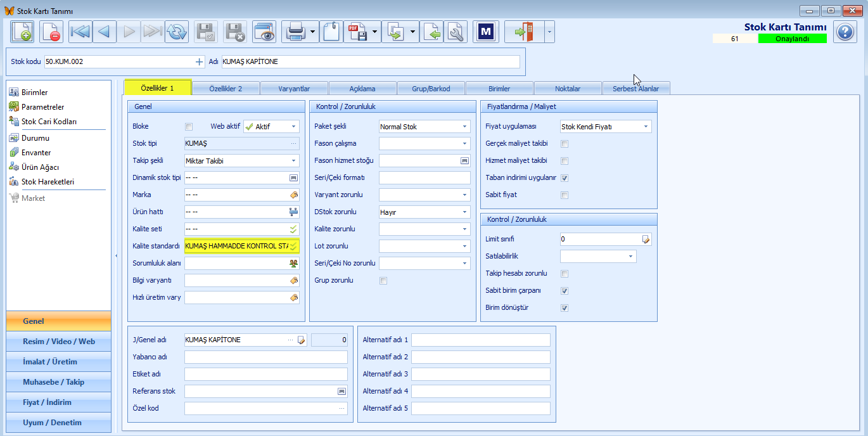Viewport: 868px width, 436px height.
Task: Click the Yabancı adı input field
Action: coord(266,357)
